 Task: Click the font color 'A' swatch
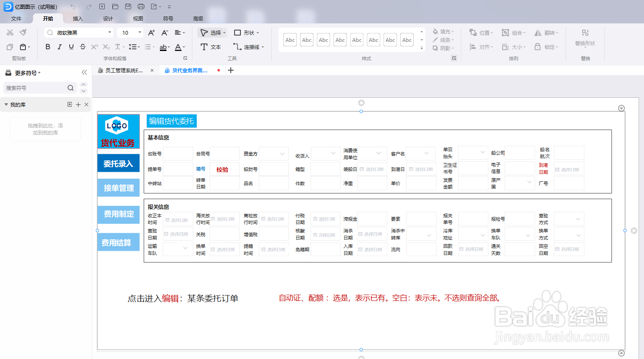[x=179, y=47]
